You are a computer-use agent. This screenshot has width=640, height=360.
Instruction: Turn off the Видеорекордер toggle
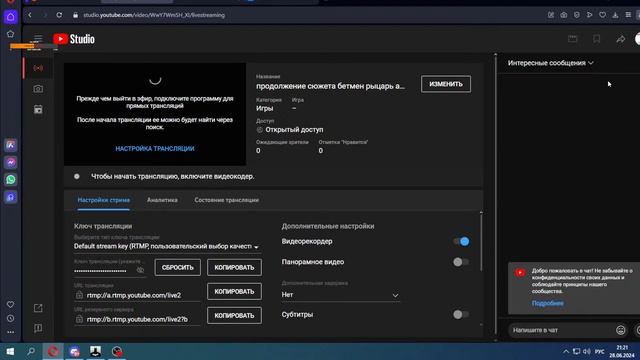point(461,242)
